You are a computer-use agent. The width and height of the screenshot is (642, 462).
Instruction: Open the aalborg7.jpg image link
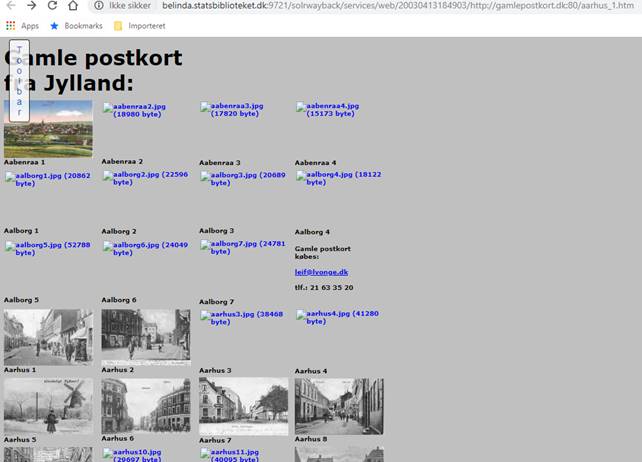[243, 248]
